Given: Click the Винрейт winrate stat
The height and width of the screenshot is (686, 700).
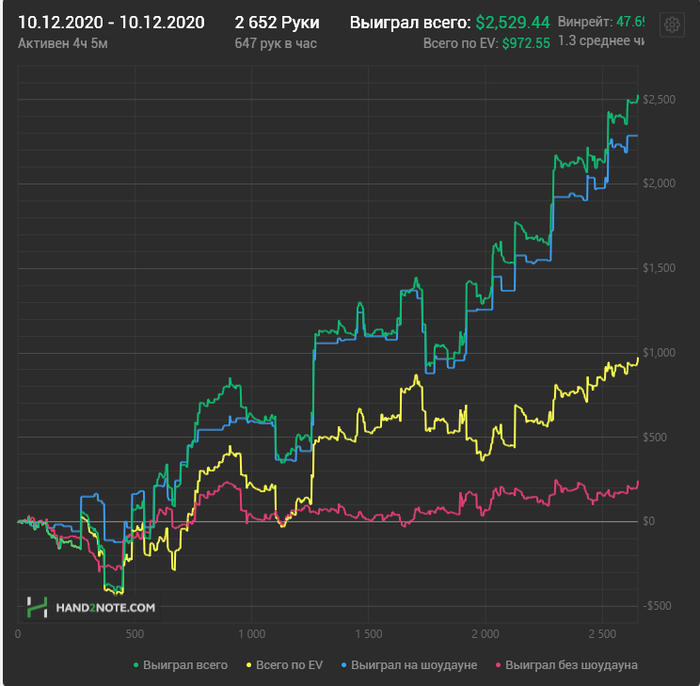Looking at the screenshot, I should (601, 21).
